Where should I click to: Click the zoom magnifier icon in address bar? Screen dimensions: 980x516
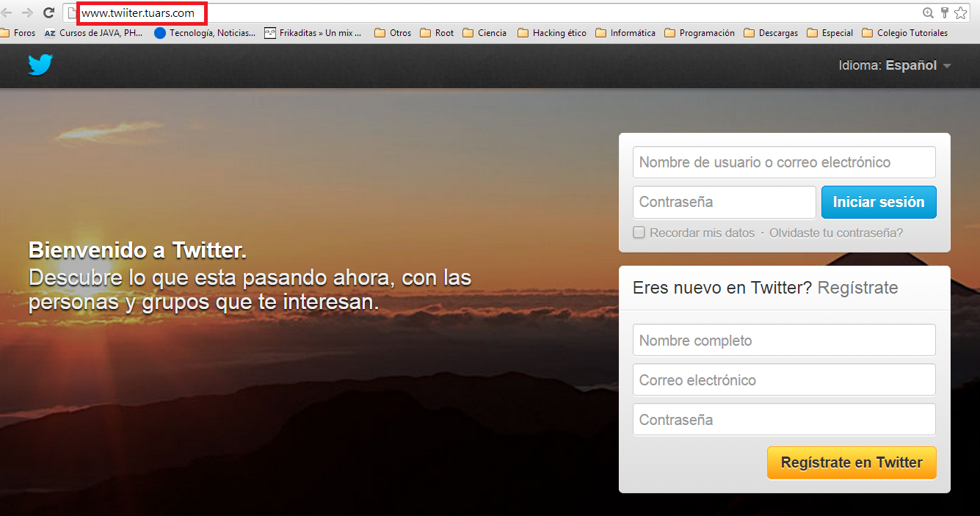[929, 12]
